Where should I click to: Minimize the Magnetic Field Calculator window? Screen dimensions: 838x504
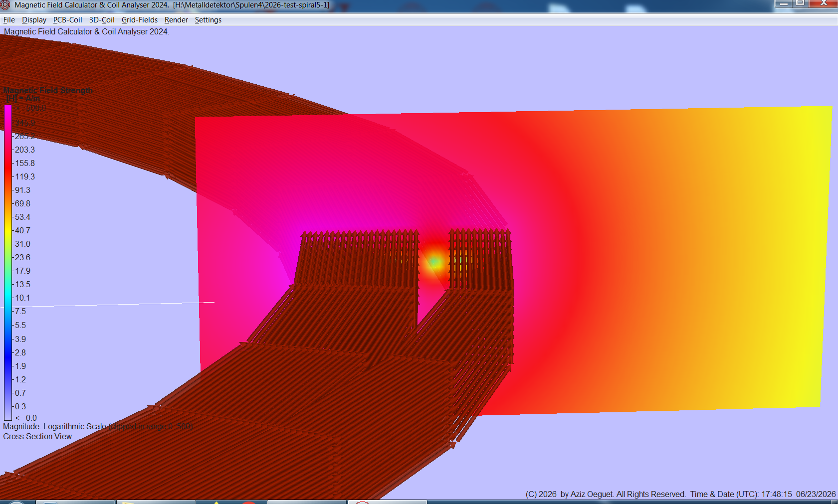784,3
